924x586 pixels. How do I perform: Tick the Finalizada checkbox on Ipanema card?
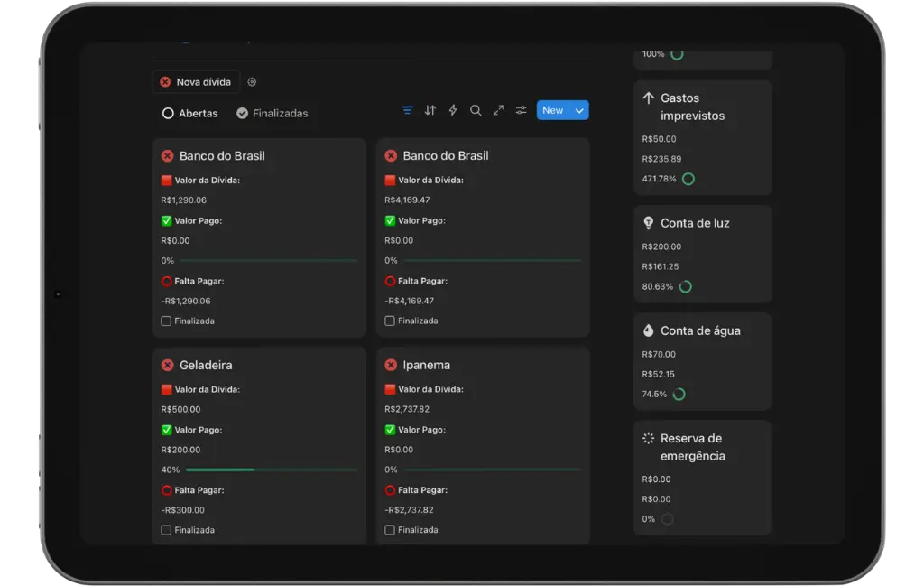pyautogui.click(x=390, y=530)
